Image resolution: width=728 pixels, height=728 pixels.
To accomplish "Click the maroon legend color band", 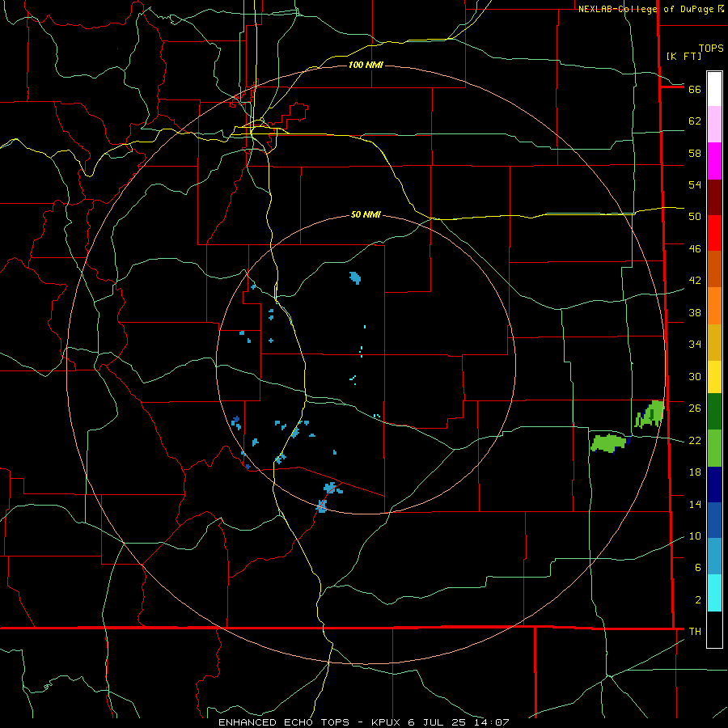I will [x=714, y=197].
